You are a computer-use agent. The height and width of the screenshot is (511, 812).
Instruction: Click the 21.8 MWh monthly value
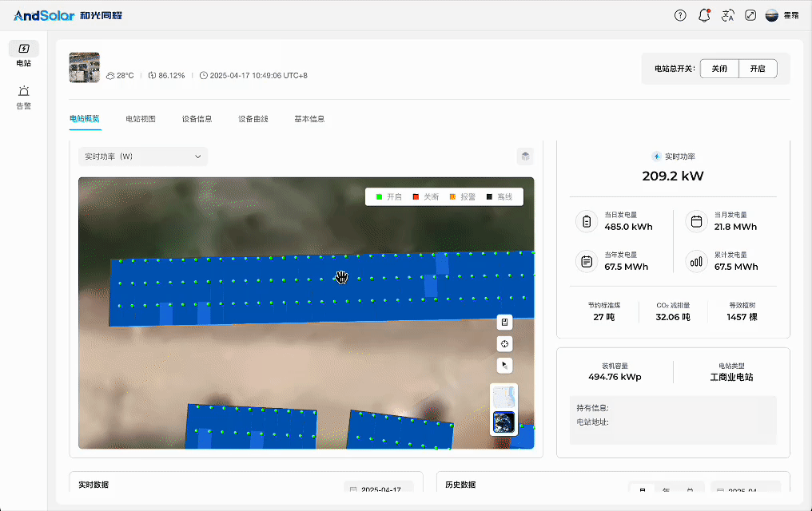(736, 227)
